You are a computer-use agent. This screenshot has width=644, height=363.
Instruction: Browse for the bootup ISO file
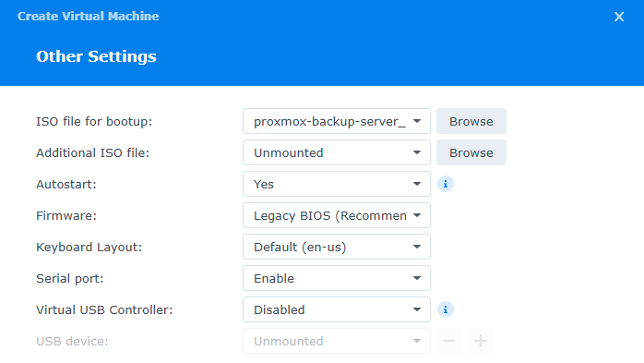tap(471, 121)
